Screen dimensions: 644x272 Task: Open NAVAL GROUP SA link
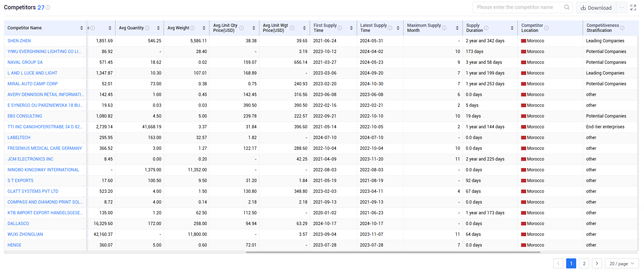tap(25, 62)
